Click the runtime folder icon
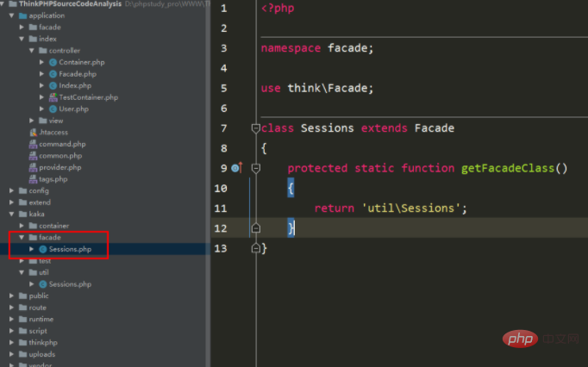The image size is (588, 367). pyautogui.click(x=23, y=319)
